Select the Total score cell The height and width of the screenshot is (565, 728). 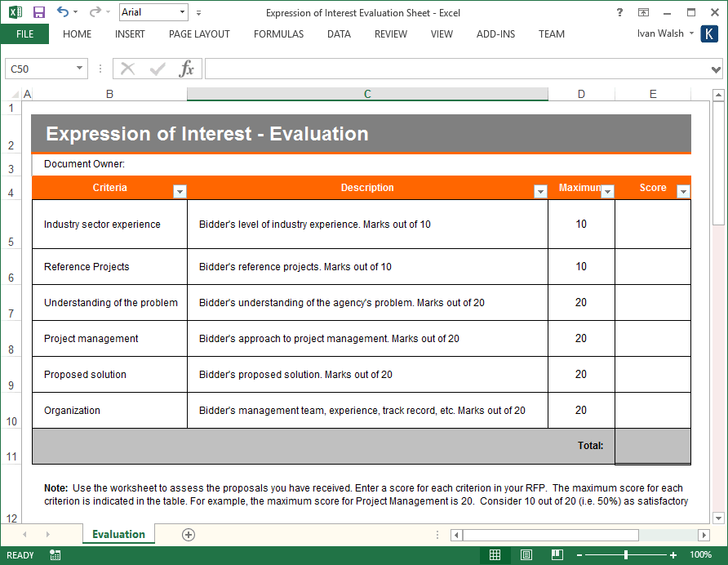click(x=653, y=446)
